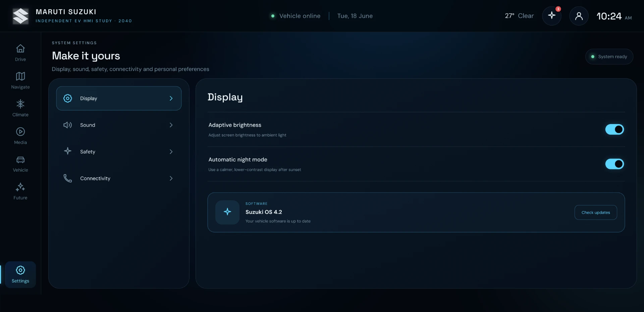Open the assistant sparkle notifications icon
This screenshot has height=312, width=644.
tap(552, 16)
